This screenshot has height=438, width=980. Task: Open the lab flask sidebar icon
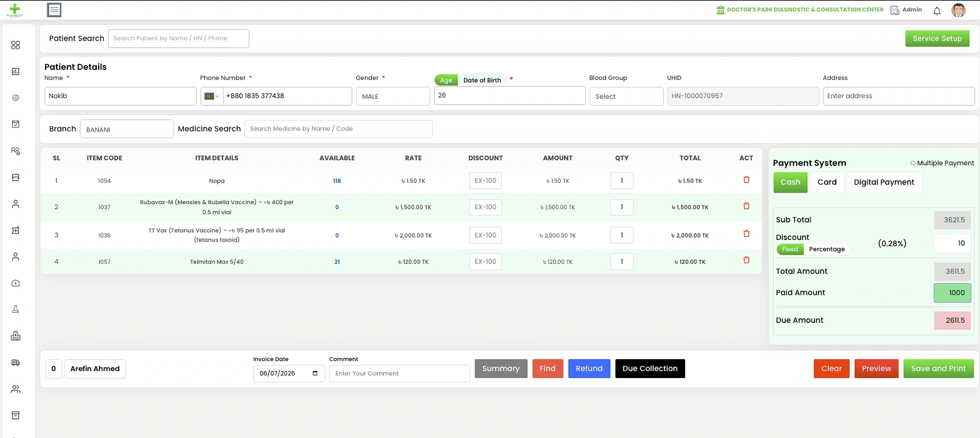[16, 309]
